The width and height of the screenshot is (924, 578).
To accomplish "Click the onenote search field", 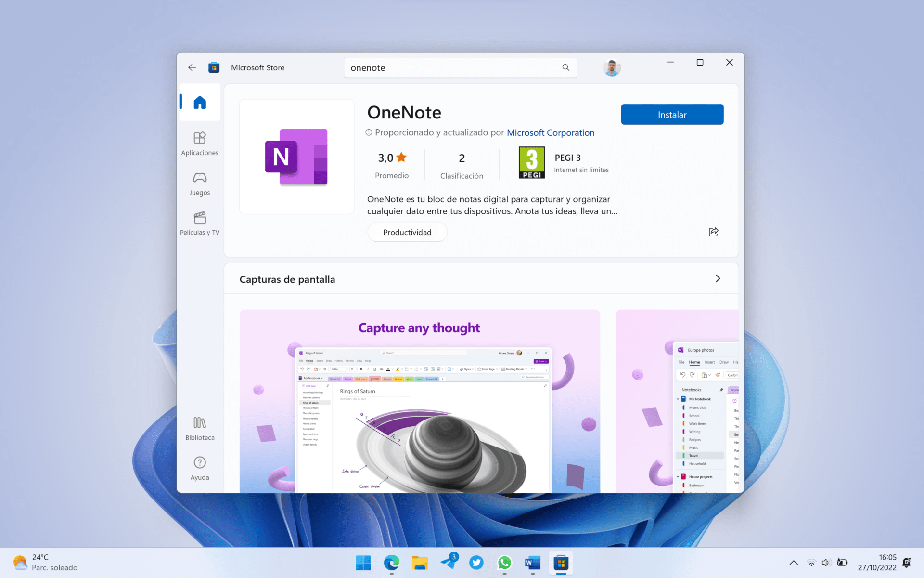I will pyautogui.click(x=452, y=67).
